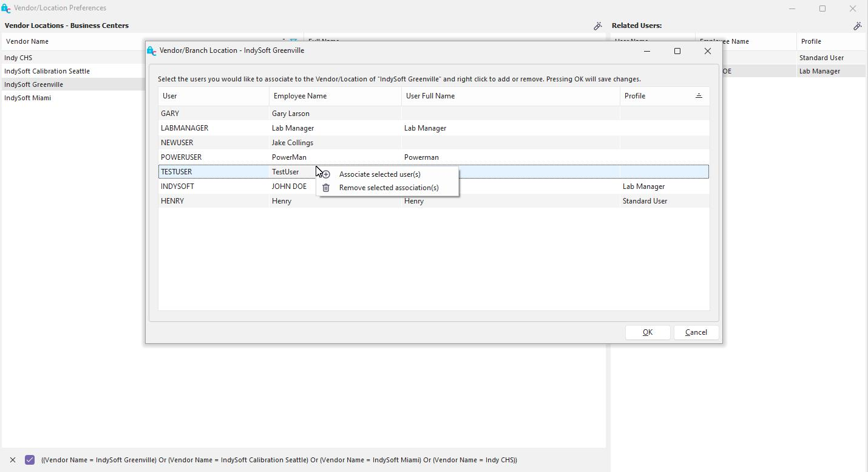
Task: Choose Associate selected user(s) from context menu
Action: click(x=379, y=174)
